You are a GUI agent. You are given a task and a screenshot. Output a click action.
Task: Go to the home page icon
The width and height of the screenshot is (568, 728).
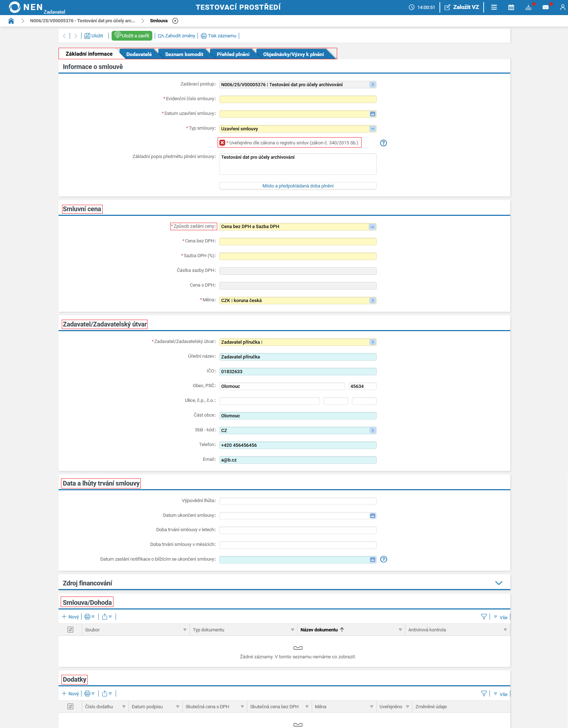click(11, 21)
